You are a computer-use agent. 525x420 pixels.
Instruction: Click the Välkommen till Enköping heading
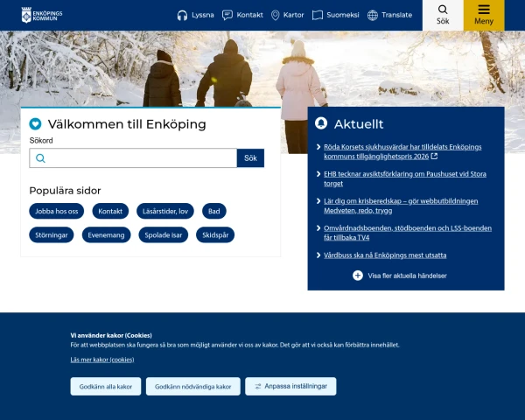127,124
